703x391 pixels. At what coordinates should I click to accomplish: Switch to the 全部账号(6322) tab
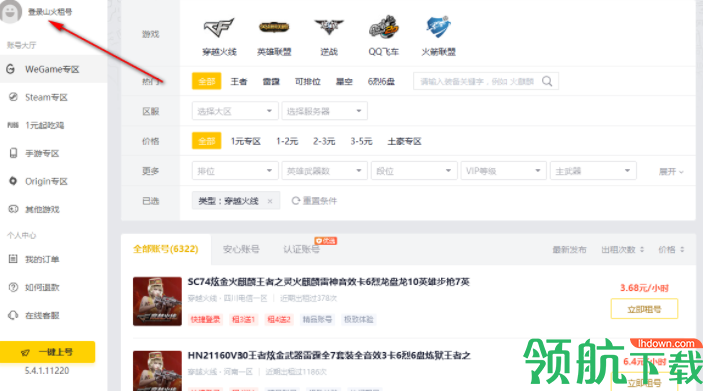pos(166,249)
